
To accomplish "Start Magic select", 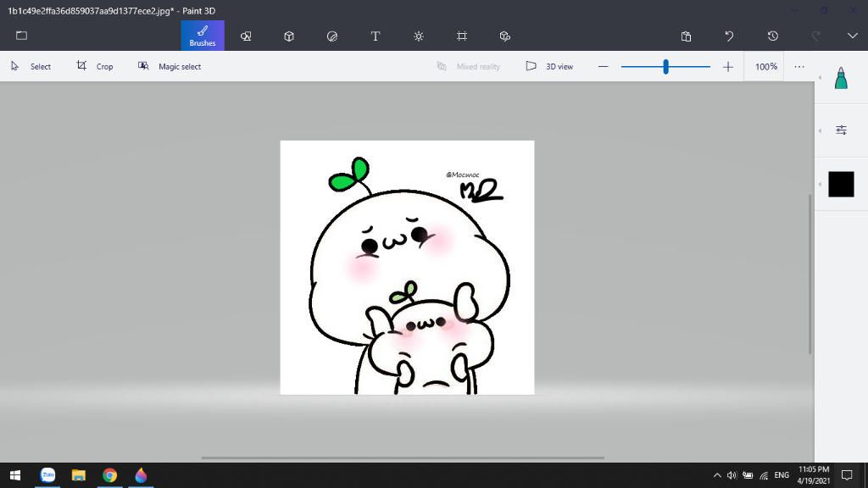I will coord(170,66).
